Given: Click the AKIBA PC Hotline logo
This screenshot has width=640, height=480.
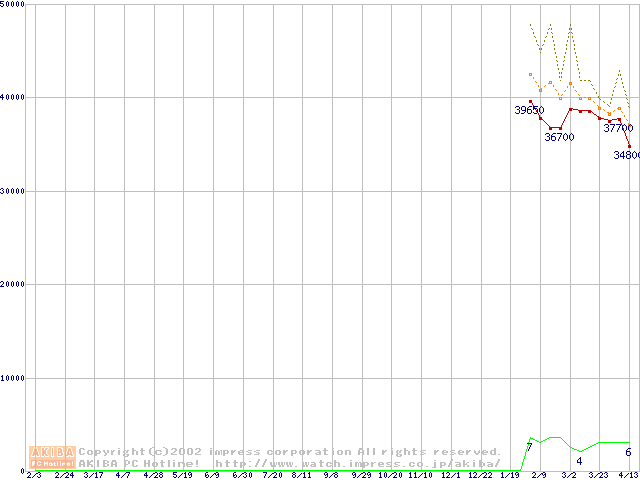Looking at the screenshot, I should [53, 457].
